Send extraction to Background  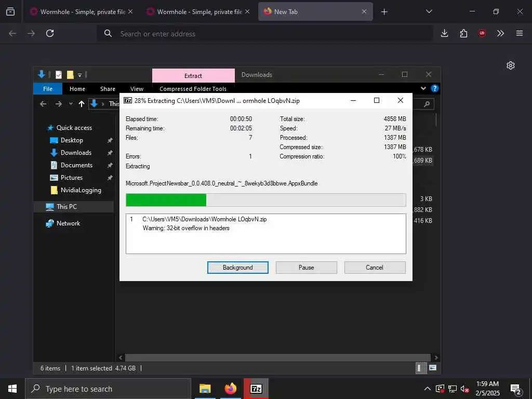(237, 268)
